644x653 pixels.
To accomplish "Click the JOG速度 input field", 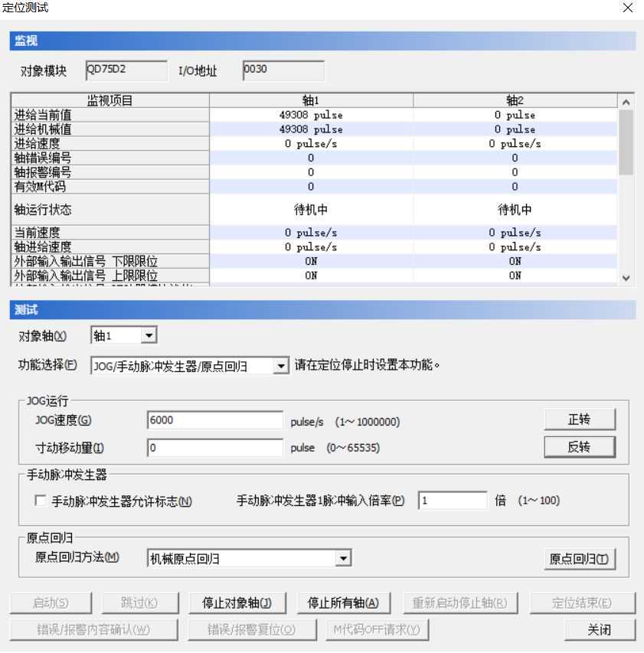I will (214, 420).
